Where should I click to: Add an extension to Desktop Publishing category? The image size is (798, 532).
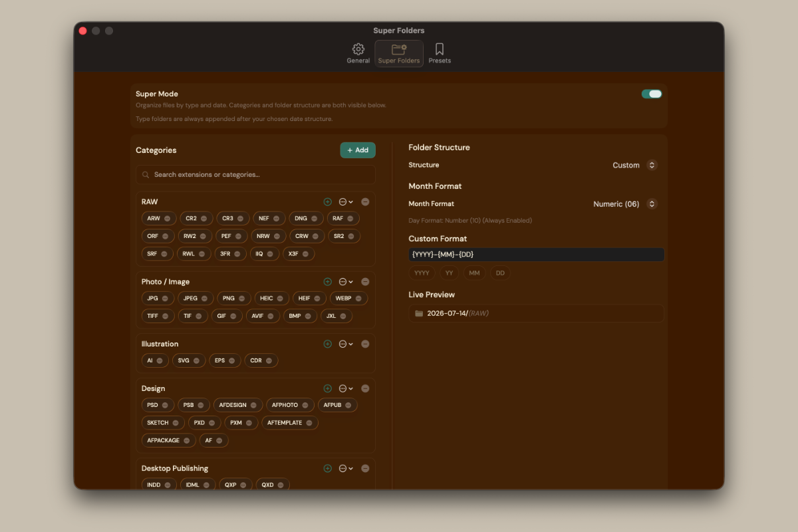(x=327, y=468)
